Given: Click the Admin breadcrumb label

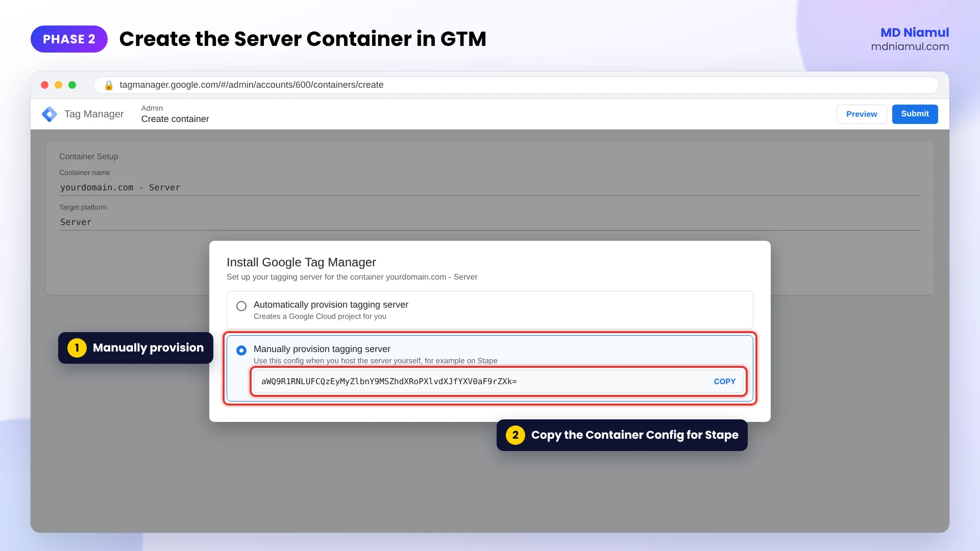Looking at the screenshot, I should click(x=152, y=108).
